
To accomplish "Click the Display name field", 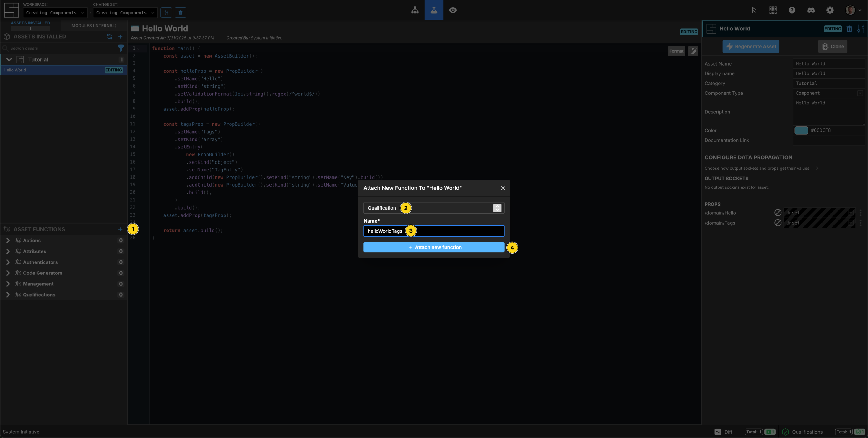I will click(x=829, y=73).
